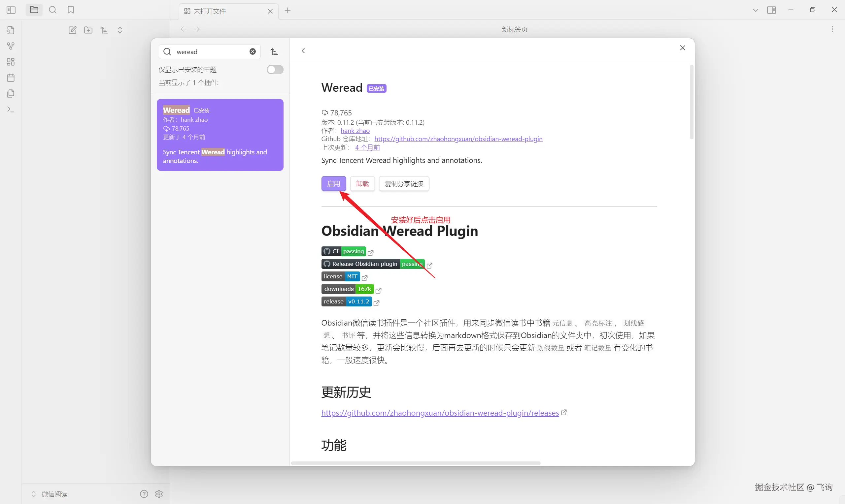Click the 启用 enable button

(333, 184)
